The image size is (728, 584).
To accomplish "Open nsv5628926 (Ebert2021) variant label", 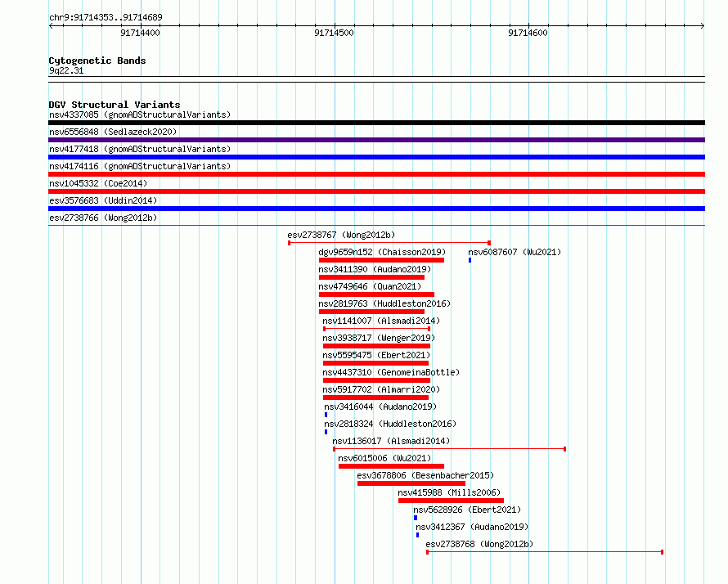I will click(x=467, y=510).
